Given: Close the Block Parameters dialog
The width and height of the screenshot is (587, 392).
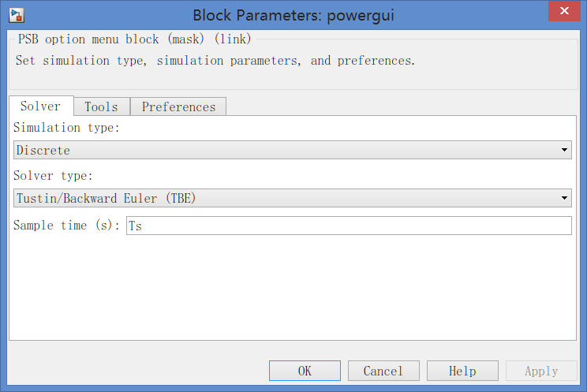Looking at the screenshot, I should 564,11.
